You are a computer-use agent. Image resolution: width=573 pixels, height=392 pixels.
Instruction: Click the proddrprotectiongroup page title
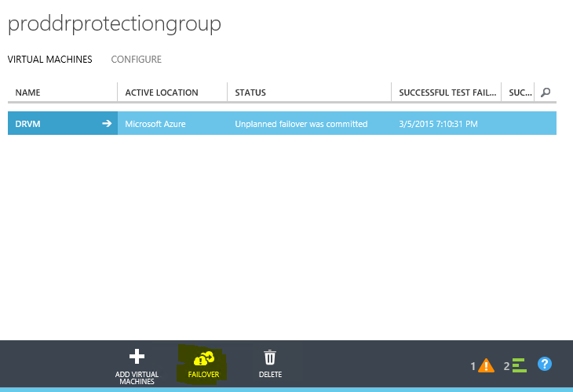point(115,24)
